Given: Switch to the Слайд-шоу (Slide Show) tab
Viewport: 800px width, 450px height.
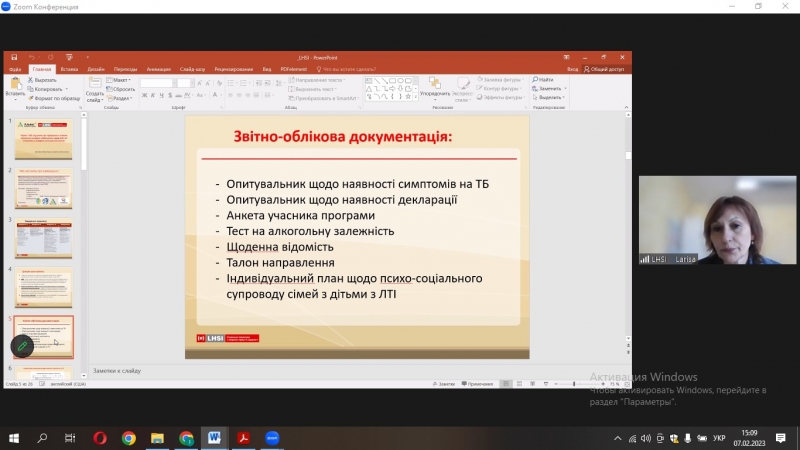Looking at the screenshot, I should pyautogui.click(x=192, y=69).
